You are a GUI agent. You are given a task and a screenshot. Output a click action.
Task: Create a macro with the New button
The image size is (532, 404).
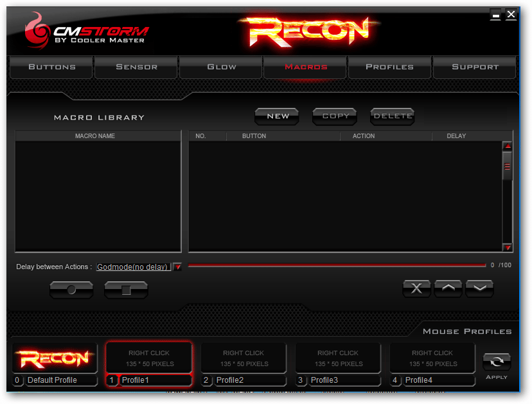[x=278, y=116]
